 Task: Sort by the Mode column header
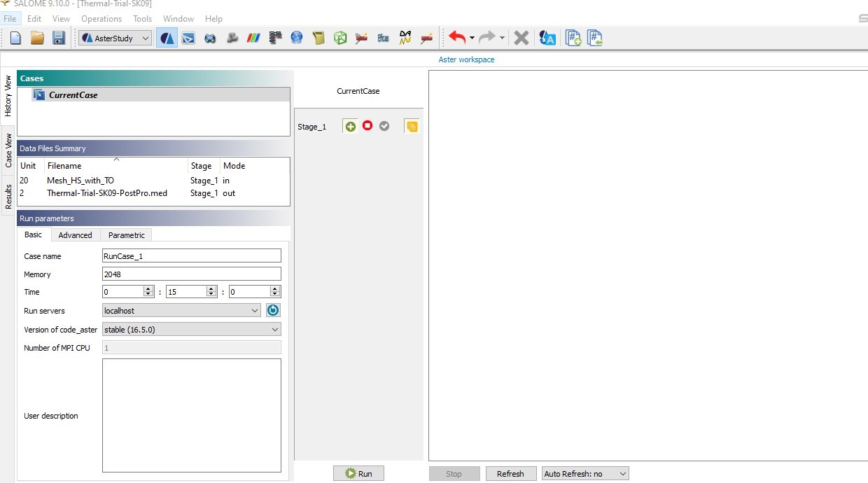click(x=254, y=166)
